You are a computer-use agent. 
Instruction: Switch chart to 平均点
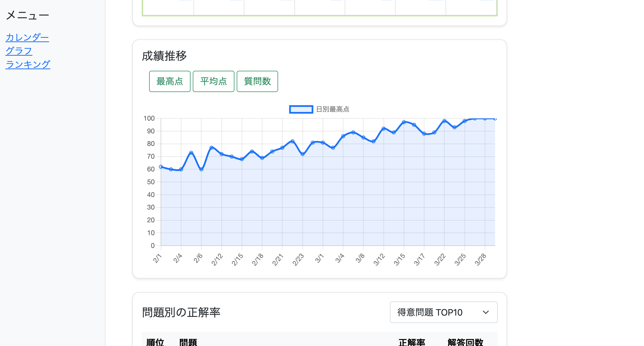point(213,81)
